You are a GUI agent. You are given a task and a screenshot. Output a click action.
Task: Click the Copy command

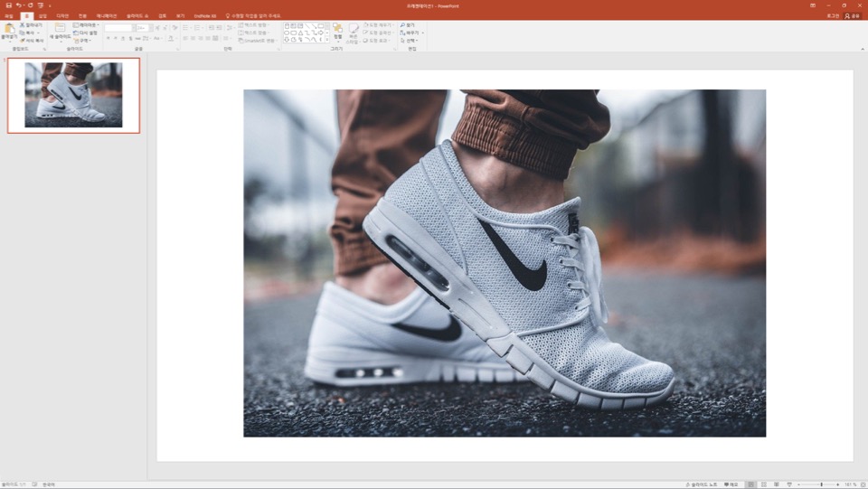(28, 33)
